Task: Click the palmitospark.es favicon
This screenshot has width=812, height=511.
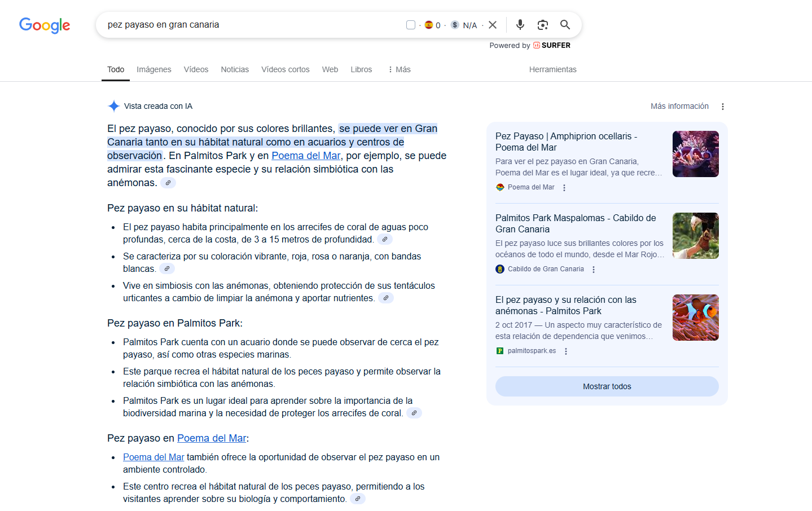Action: click(x=500, y=351)
